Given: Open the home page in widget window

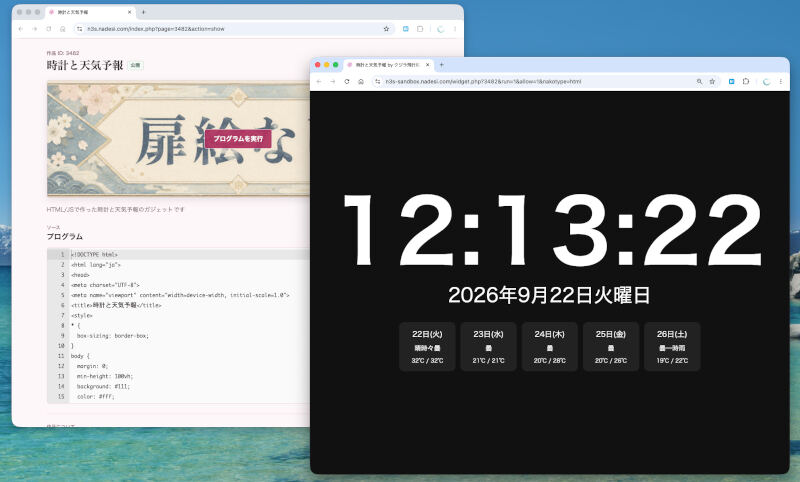Looking at the screenshot, I should click(361, 82).
